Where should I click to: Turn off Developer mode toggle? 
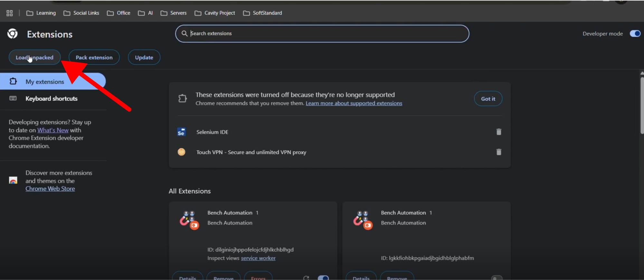coord(635,33)
